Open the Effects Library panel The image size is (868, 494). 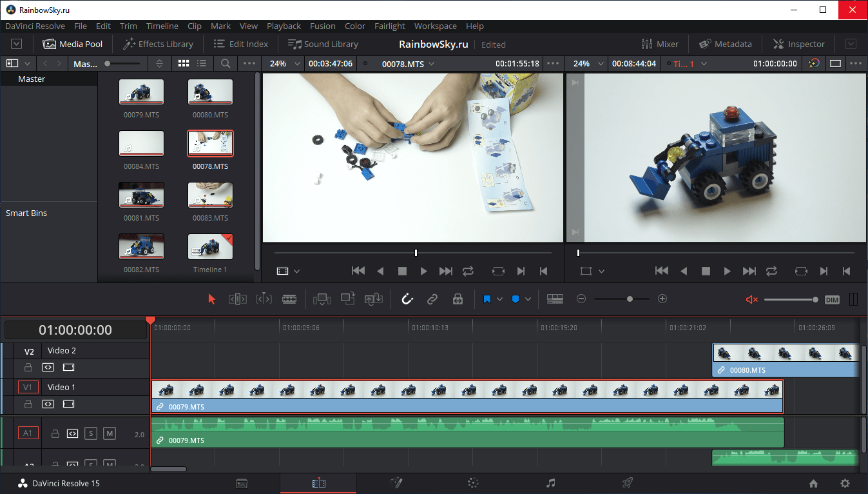click(159, 44)
